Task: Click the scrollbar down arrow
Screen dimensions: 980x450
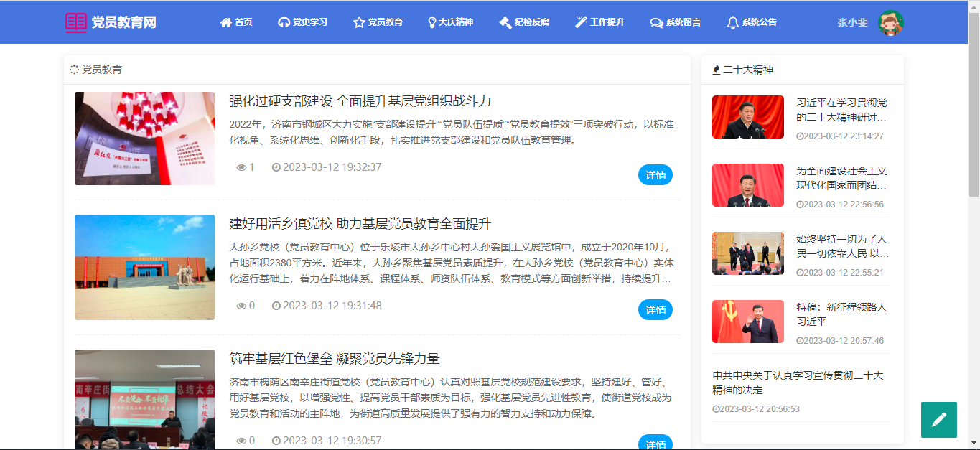Action: click(x=974, y=444)
